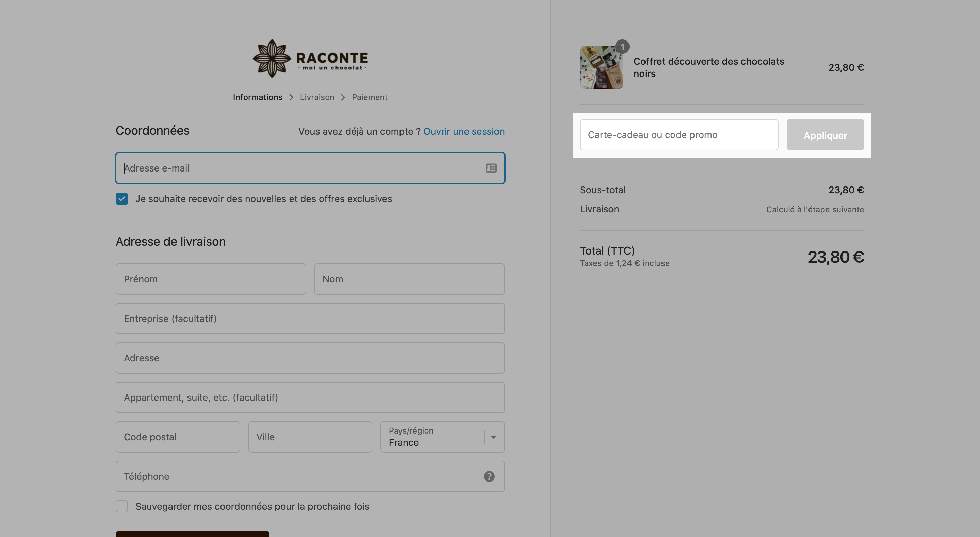Click the chevron after Informations breadcrumb

(x=291, y=97)
